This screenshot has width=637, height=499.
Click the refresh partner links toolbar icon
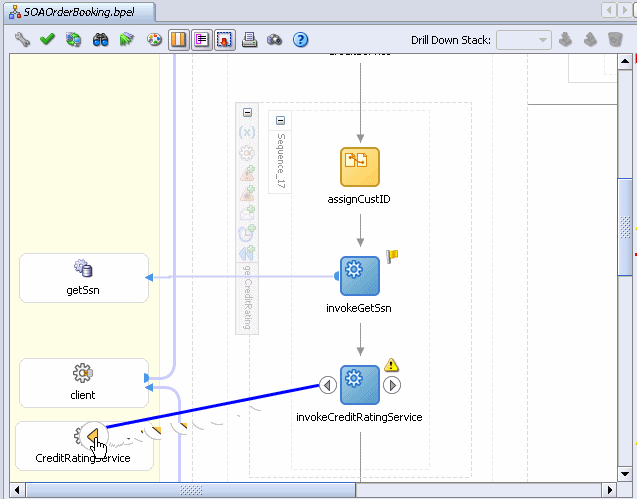[74, 40]
